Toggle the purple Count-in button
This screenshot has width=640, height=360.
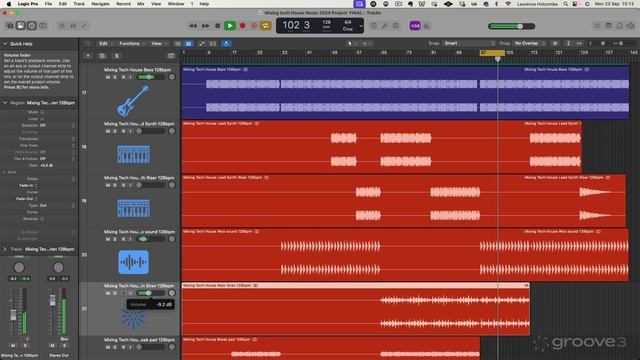click(x=415, y=26)
